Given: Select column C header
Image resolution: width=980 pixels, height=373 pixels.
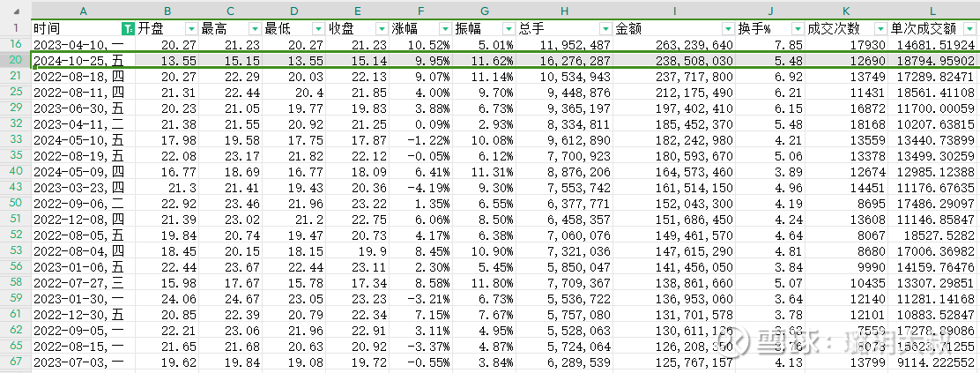Looking at the screenshot, I should click(x=231, y=11).
